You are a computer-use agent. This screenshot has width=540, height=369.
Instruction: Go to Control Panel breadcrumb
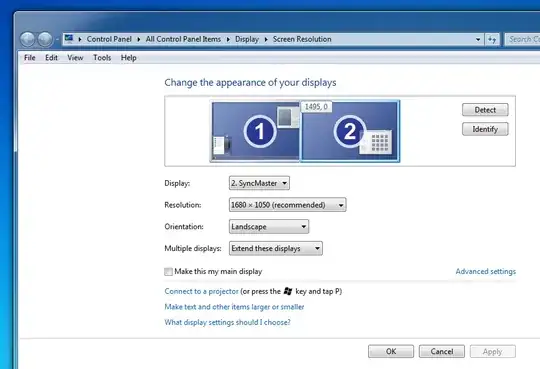[x=109, y=39]
